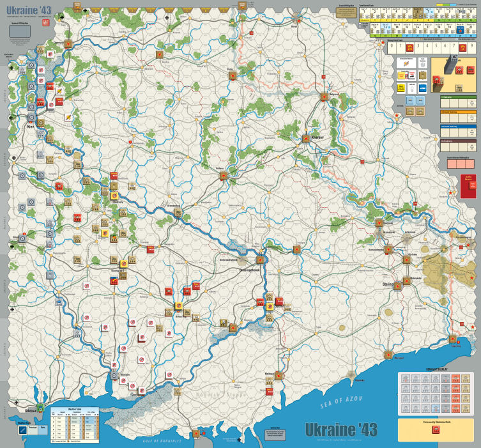Click the Dnepropetrovsk red-star counter
Viewport: 481px width, 448px height.
260,260
